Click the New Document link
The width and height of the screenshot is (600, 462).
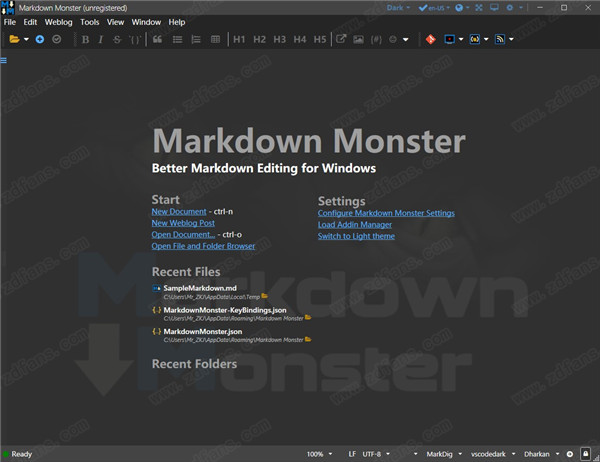(x=179, y=212)
